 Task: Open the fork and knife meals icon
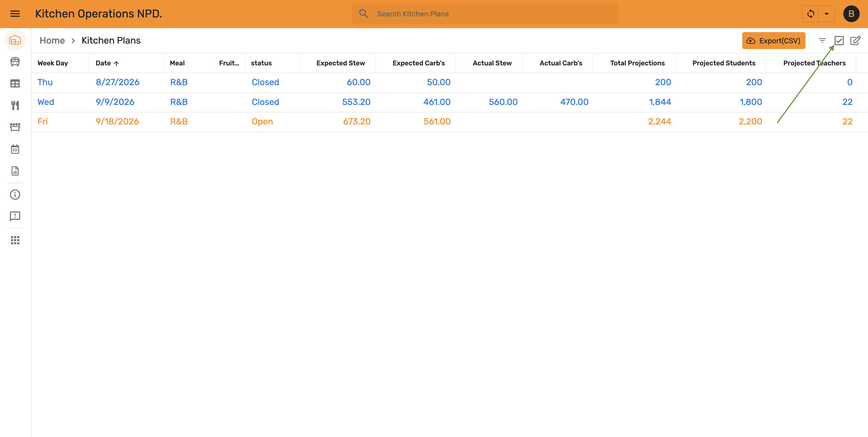[x=15, y=105]
